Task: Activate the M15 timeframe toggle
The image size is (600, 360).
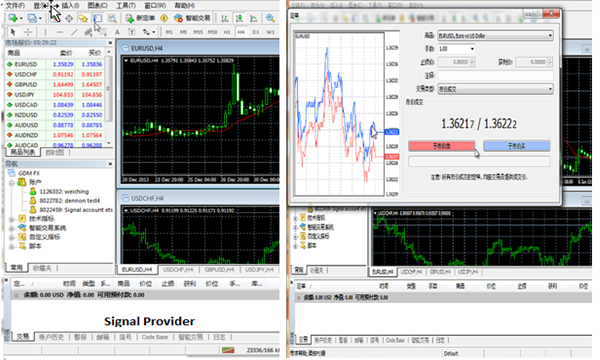Action: [x=198, y=32]
